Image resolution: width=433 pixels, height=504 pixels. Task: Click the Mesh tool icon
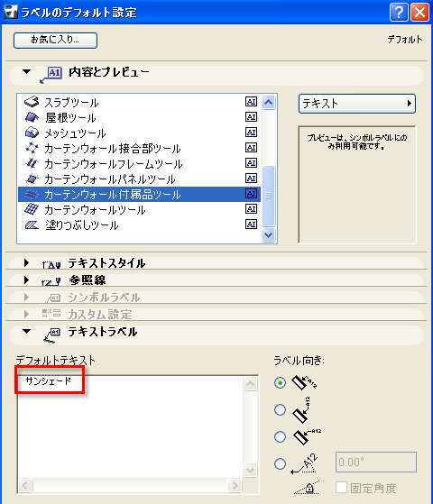(x=32, y=133)
